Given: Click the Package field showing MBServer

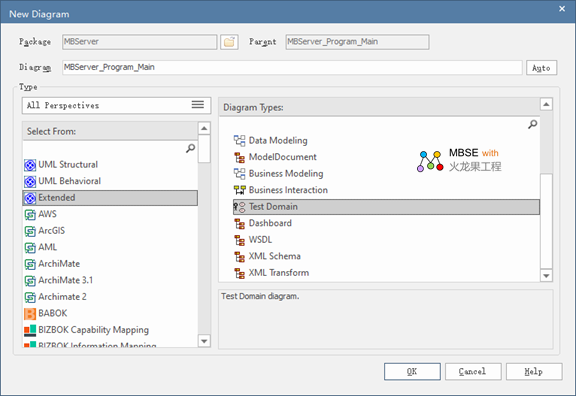Looking at the screenshot, I should [x=140, y=42].
